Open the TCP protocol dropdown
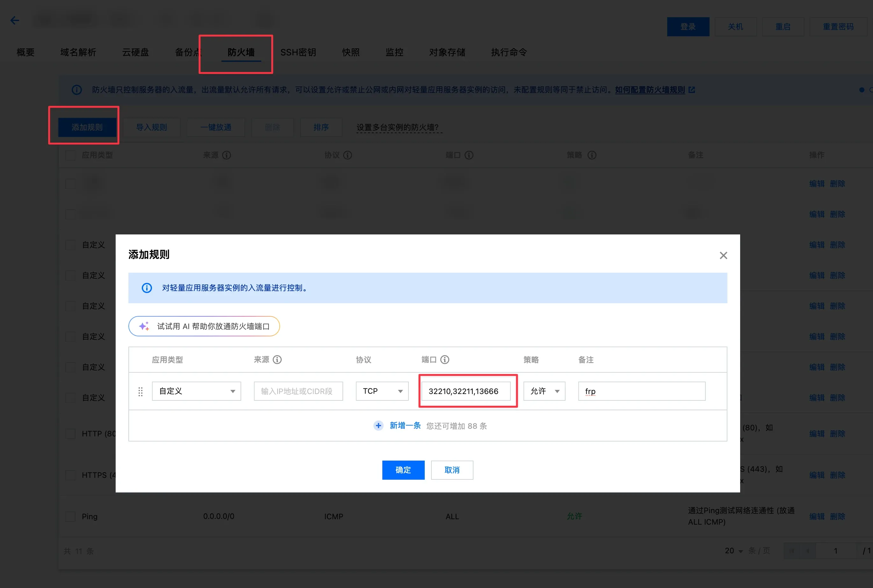Viewport: 873px width, 588px height. pyautogui.click(x=382, y=391)
